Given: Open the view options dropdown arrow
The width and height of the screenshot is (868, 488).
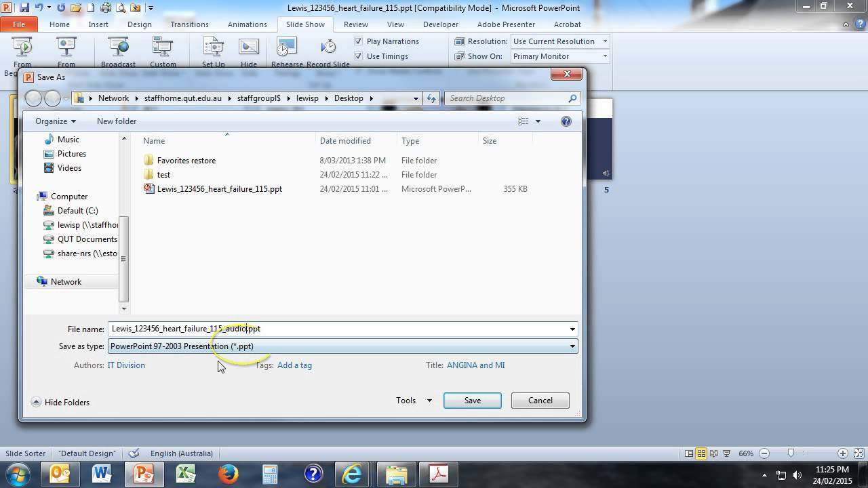Looking at the screenshot, I should pyautogui.click(x=538, y=121).
